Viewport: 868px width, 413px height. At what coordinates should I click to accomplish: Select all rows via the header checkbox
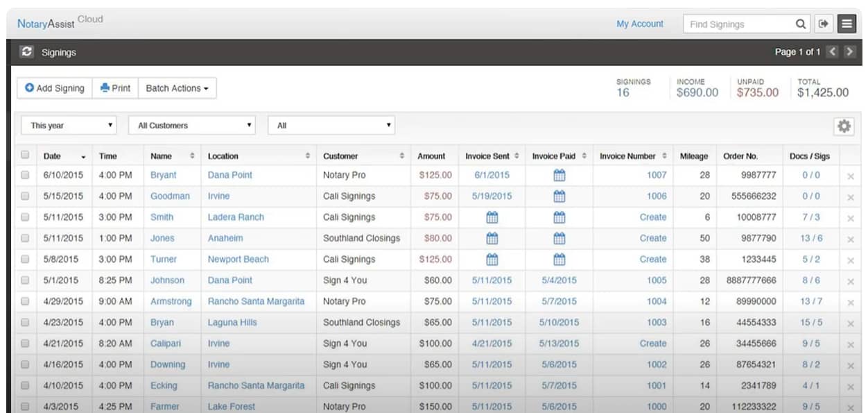pyautogui.click(x=25, y=155)
